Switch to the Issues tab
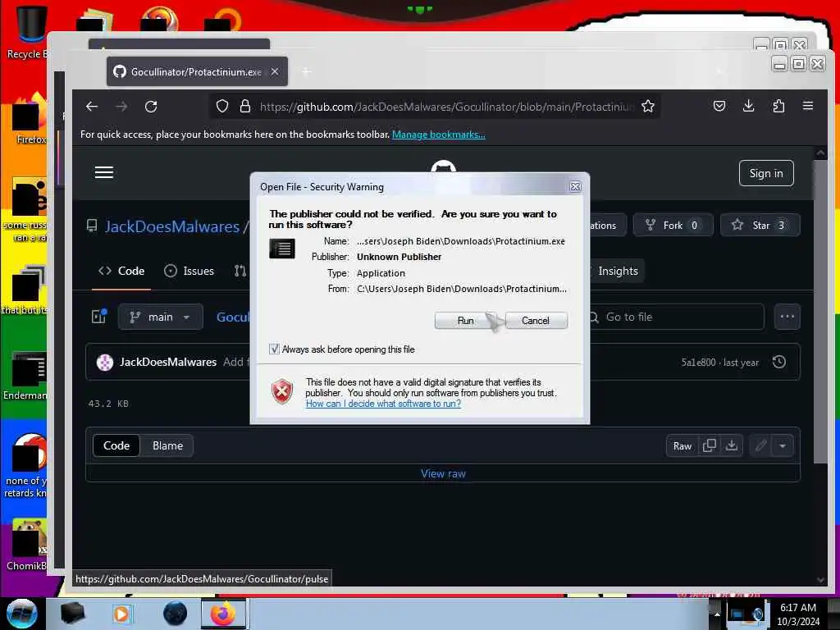This screenshot has height=630, width=840. point(189,271)
